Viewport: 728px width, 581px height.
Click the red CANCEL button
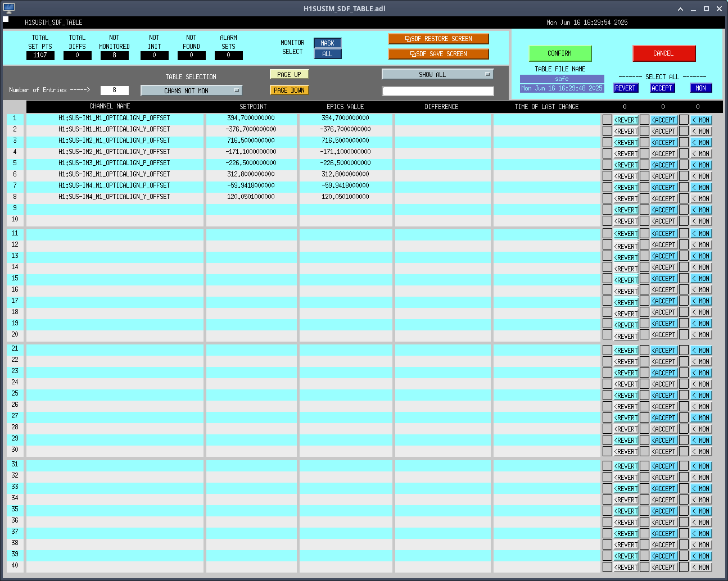(x=664, y=53)
